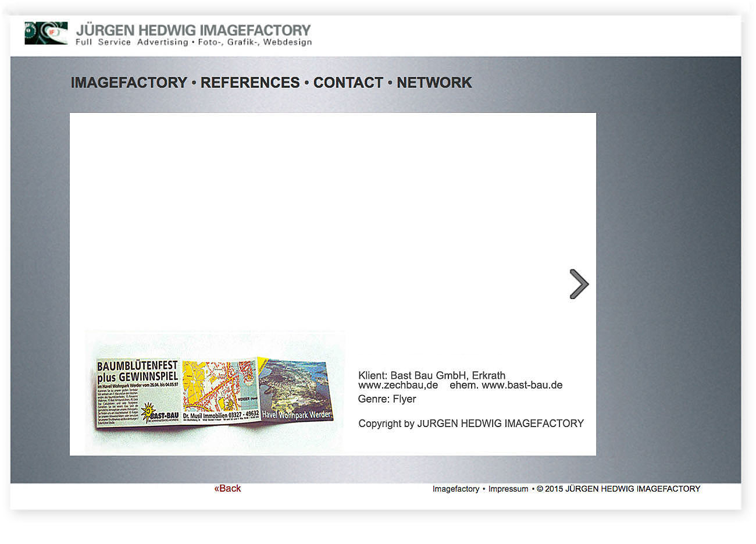Click the Genre: Flyer label
The width and height of the screenshot is (756, 544).
coord(387,399)
